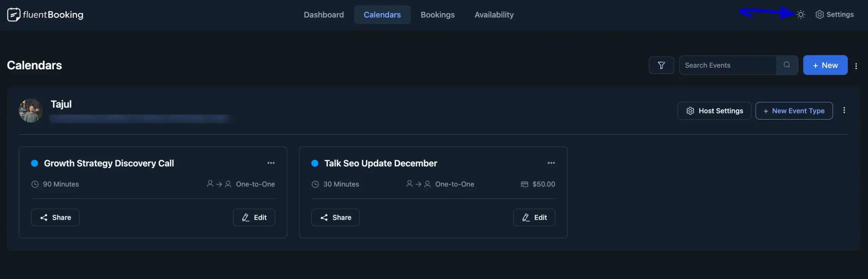
Task: Click the blue status dot on Talk Seo Update December
Action: pos(315,163)
